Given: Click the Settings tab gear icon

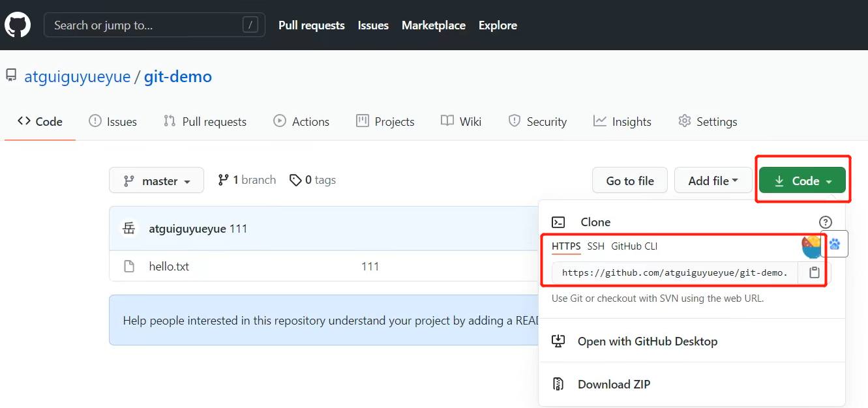Looking at the screenshot, I should click(684, 121).
